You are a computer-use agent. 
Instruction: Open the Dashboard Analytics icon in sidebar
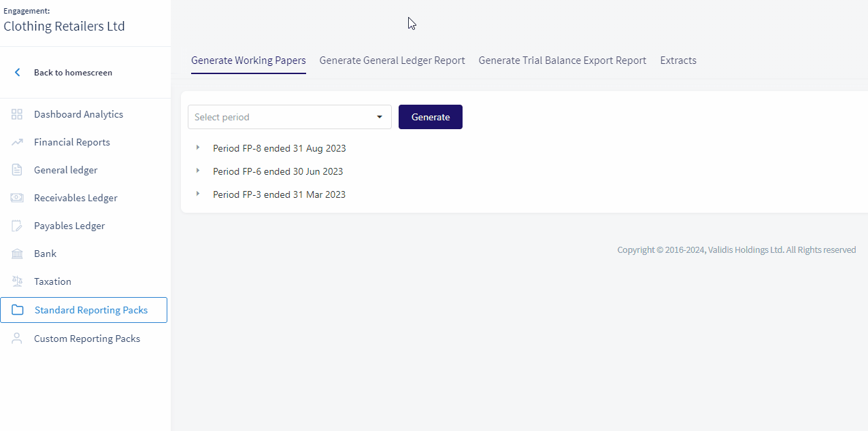click(x=16, y=114)
